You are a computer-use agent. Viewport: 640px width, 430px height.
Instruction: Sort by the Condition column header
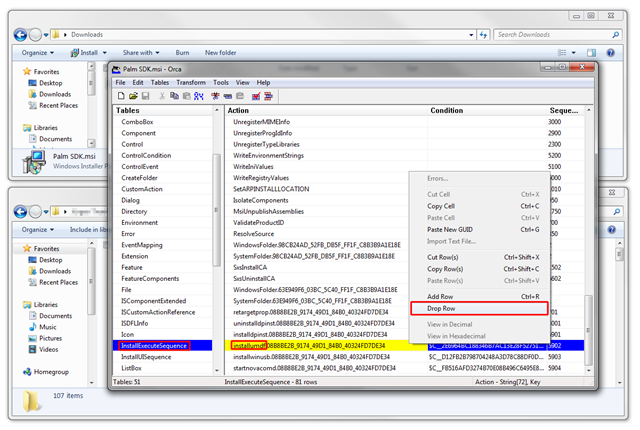[487, 111]
